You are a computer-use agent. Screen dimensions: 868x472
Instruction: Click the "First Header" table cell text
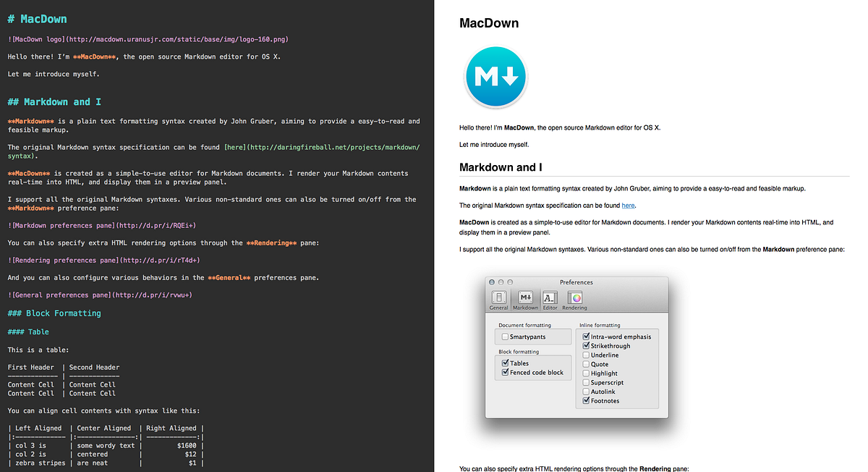[31, 367]
